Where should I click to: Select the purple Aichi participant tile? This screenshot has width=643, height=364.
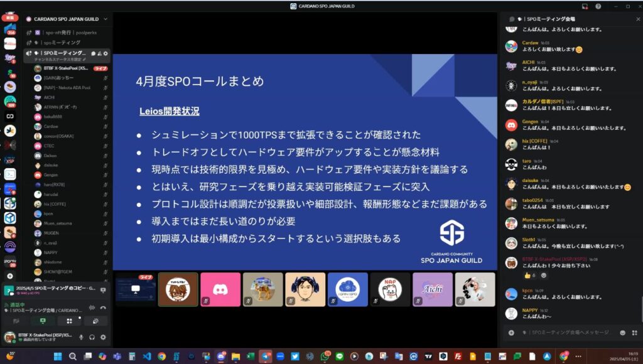[433, 290]
